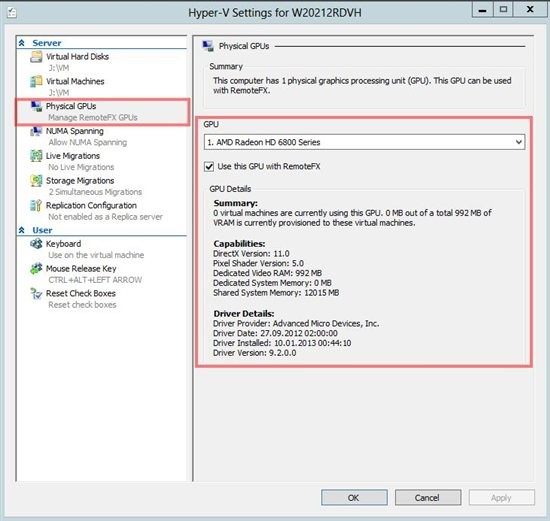Click the 'Capabilities:' heading
The width and height of the screenshot is (550, 521).
[239, 243]
